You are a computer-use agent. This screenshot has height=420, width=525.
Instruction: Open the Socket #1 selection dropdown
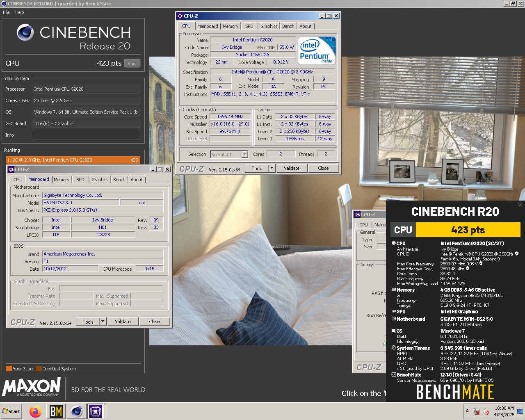(x=245, y=154)
